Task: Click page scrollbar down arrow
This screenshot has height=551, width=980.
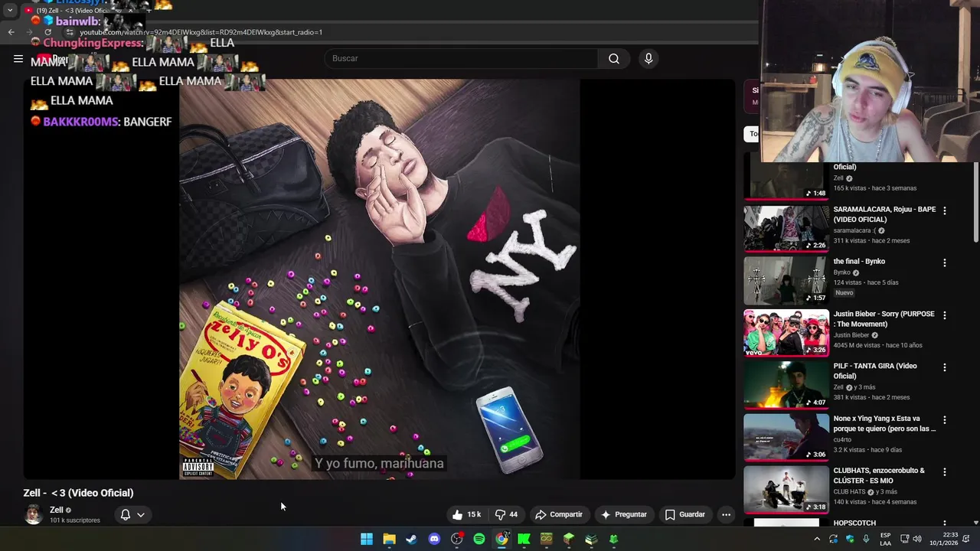Action: click(975, 523)
